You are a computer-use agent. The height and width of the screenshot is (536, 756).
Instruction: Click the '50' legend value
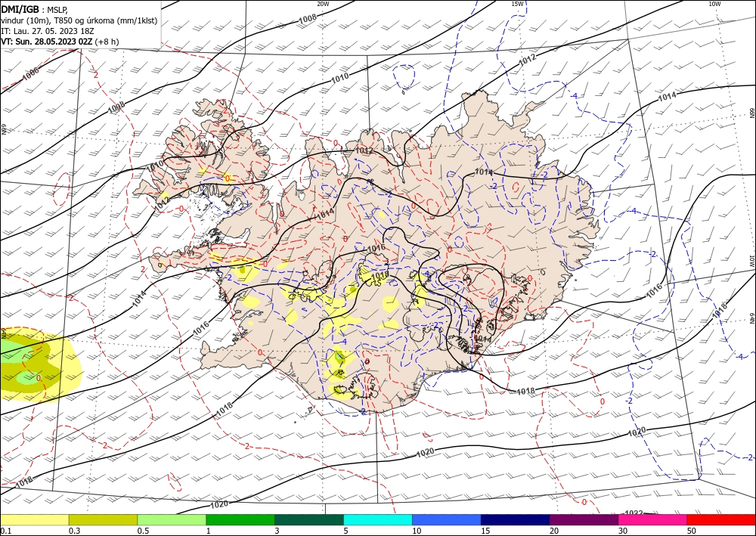pos(692,531)
